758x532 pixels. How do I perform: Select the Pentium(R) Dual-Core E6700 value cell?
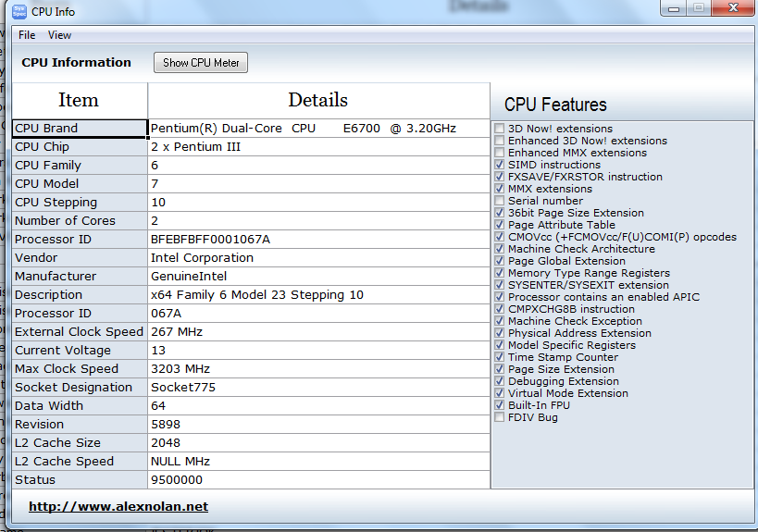pyautogui.click(x=318, y=128)
